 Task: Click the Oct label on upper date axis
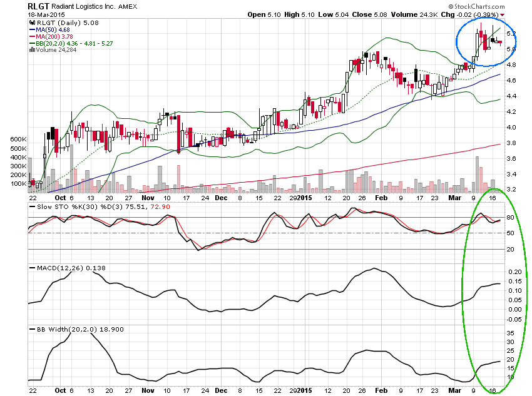pyautogui.click(x=60, y=198)
